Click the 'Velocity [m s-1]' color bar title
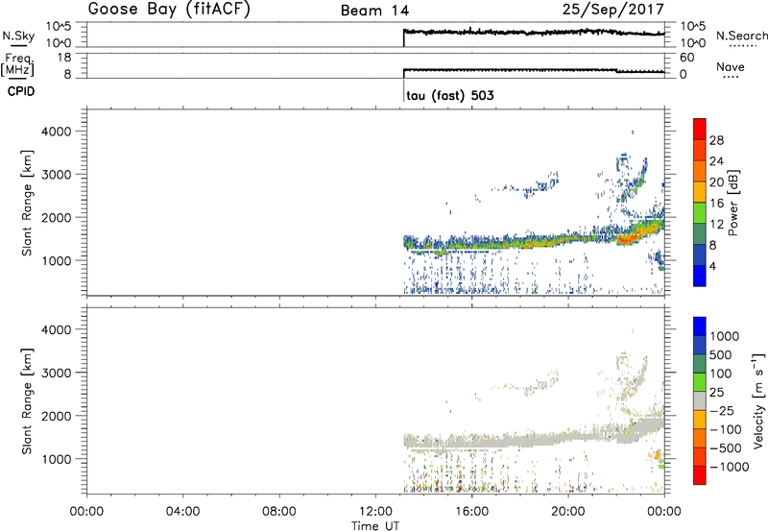 [758, 400]
